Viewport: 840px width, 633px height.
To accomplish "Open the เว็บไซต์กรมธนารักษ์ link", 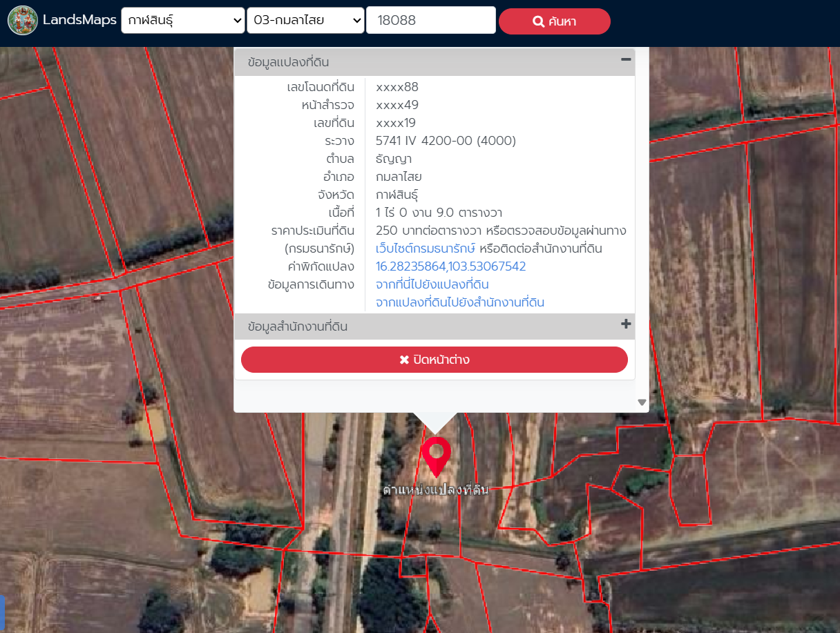I will click(425, 249).
